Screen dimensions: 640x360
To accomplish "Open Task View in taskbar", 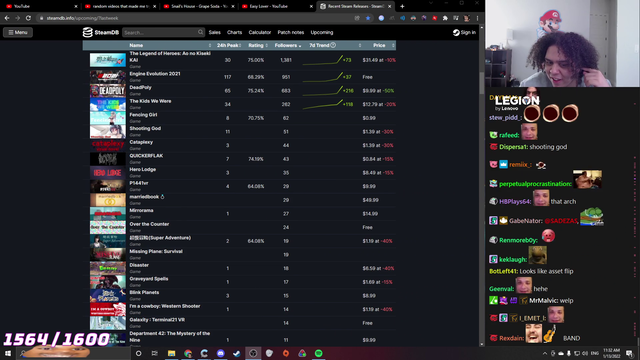I will tap(155, 353).
